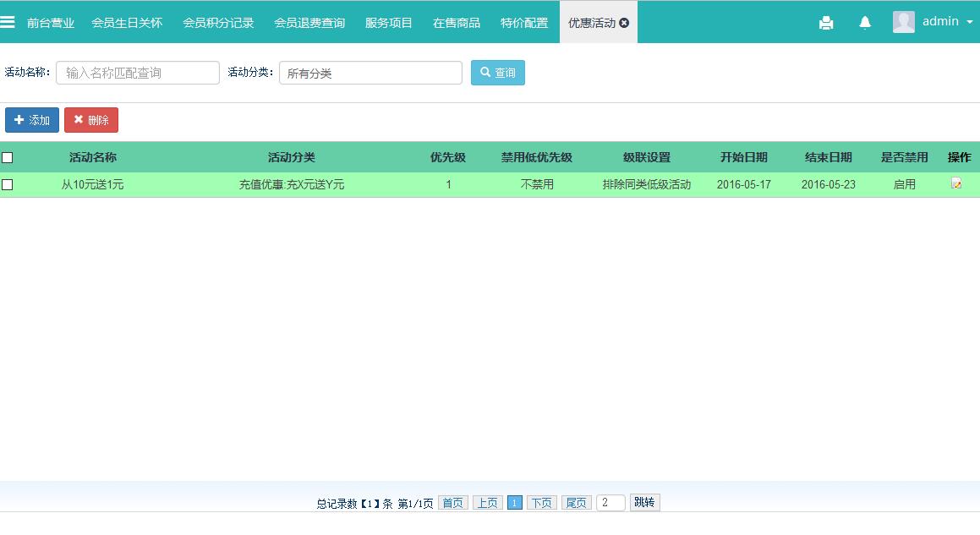Go to the 特价配置 tab
Viewport: 980px width, 535px height.
pos(524,23)
